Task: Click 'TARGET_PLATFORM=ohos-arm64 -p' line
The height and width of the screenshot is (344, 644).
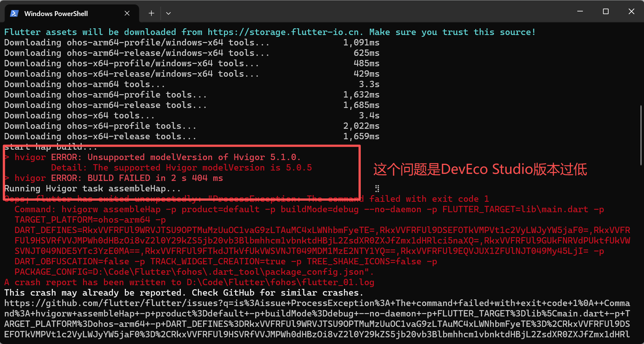Action: click(x=90, y=220)
